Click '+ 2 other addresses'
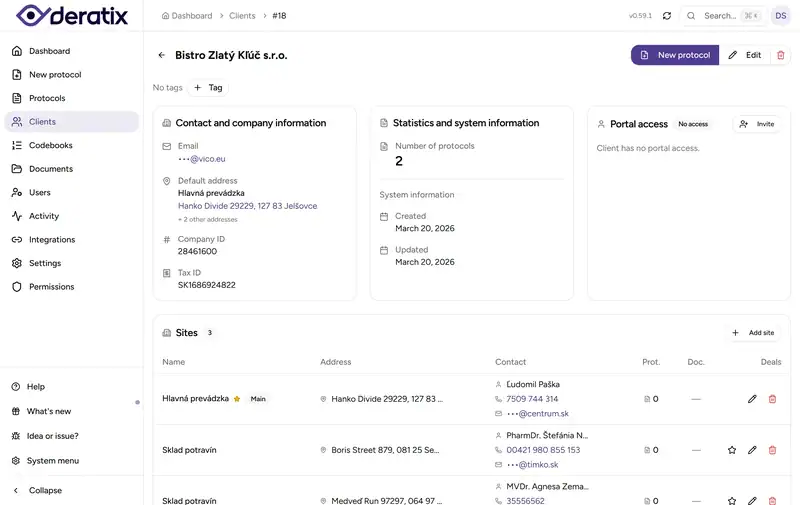Image resolution: width=800 pixels, height=505 pixels. point(208,219)
